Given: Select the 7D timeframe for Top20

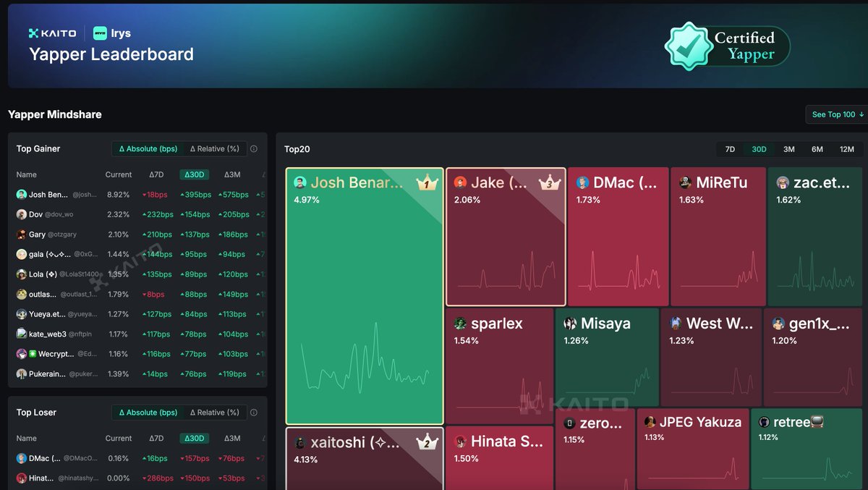Looking at the screenshot, I should [731, 150].
